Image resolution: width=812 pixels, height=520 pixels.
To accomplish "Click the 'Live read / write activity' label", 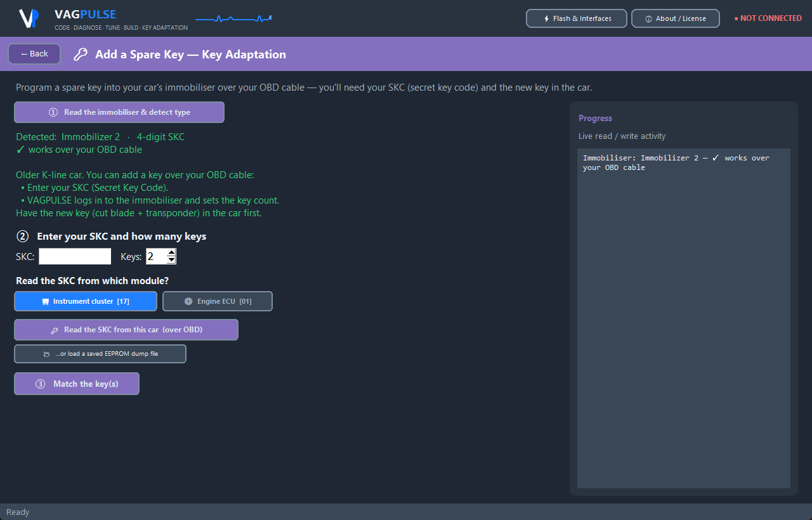I will coord(622,136).
